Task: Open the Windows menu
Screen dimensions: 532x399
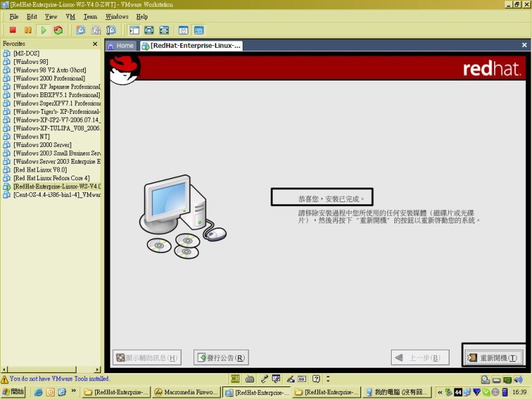Action: pyautogui.click(x=117, y=17)
